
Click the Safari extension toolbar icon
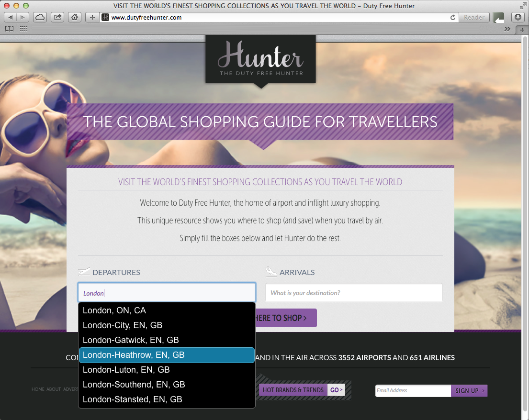[499, 17]
